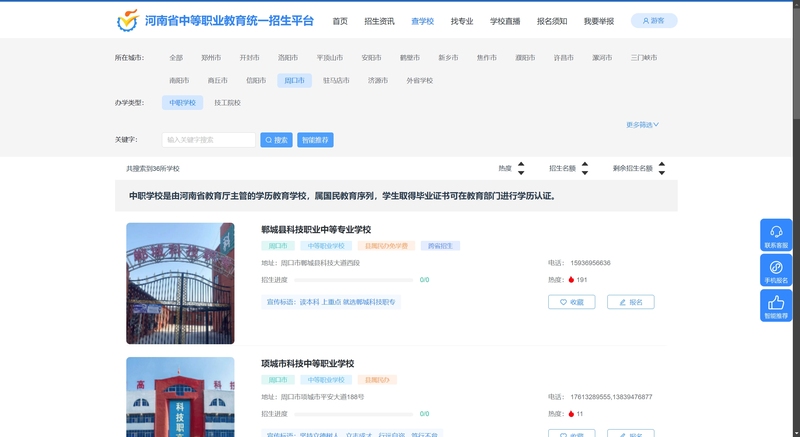
Task: Click 招生进度 bar of 郸城县科技职业中等专业学校
Action: 354,280
